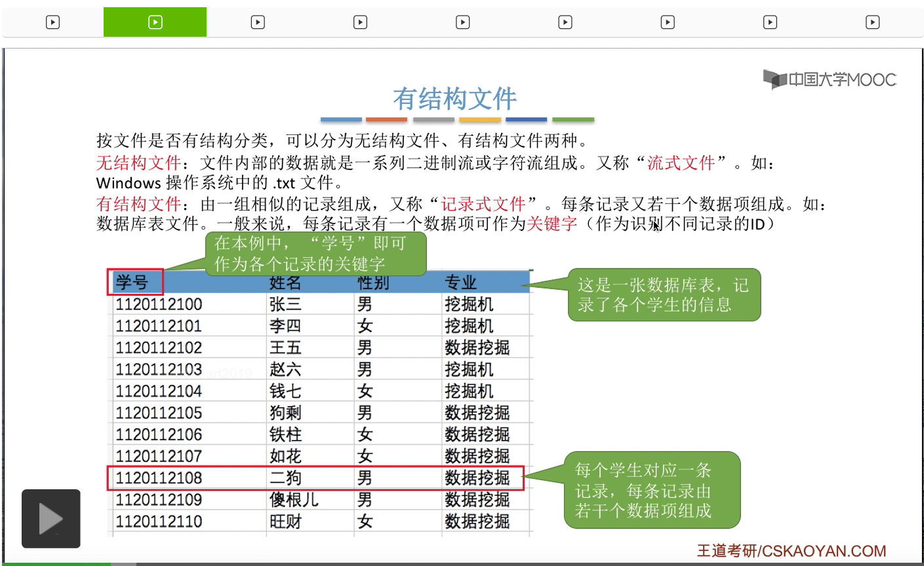Open the eighth video segment icon
Viewport: 924px width, 566px height.
pos(770,22)
